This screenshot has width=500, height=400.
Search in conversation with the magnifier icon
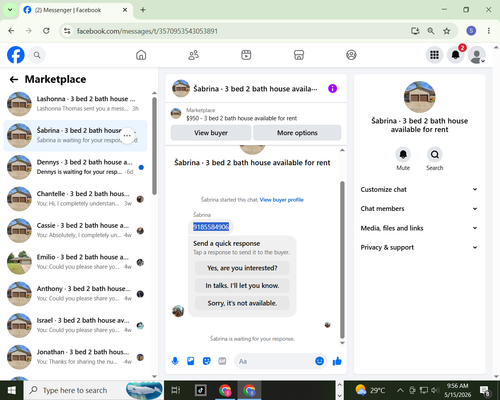click(435, 154)
